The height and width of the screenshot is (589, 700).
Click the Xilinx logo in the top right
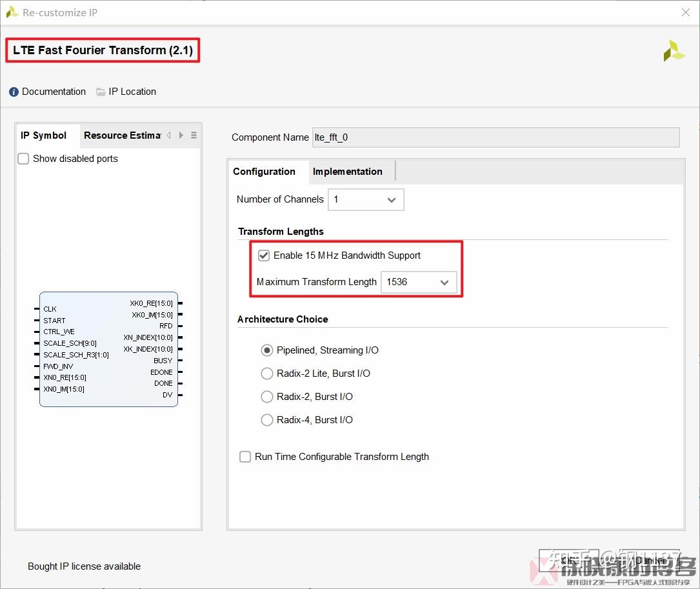click(674, 50)
